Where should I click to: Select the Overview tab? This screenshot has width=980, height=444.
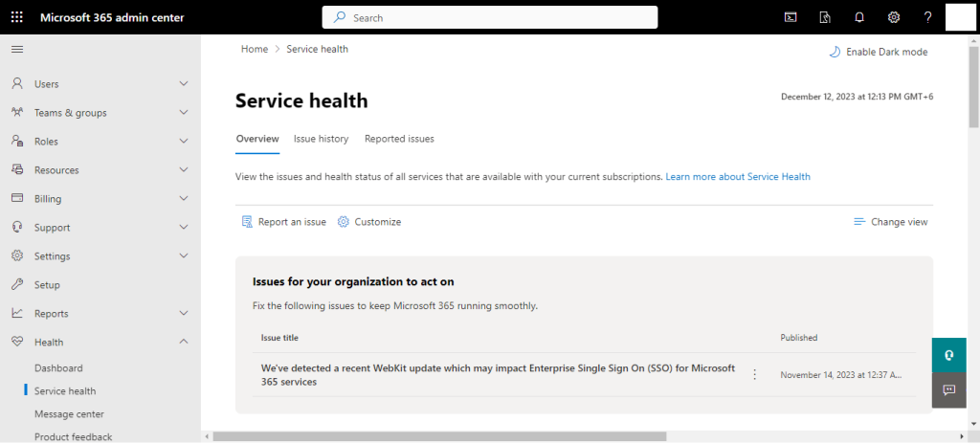257,139
